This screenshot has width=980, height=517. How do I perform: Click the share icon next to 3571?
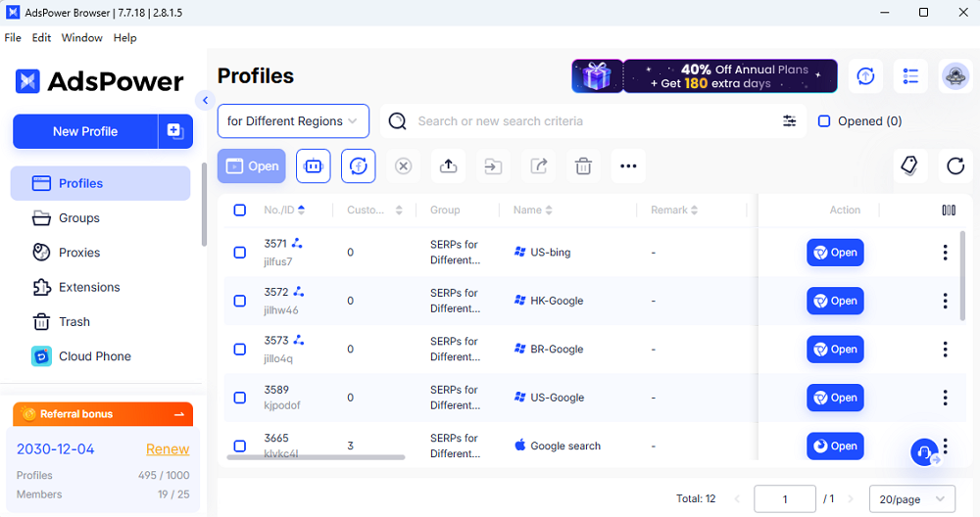click(297, 243)
